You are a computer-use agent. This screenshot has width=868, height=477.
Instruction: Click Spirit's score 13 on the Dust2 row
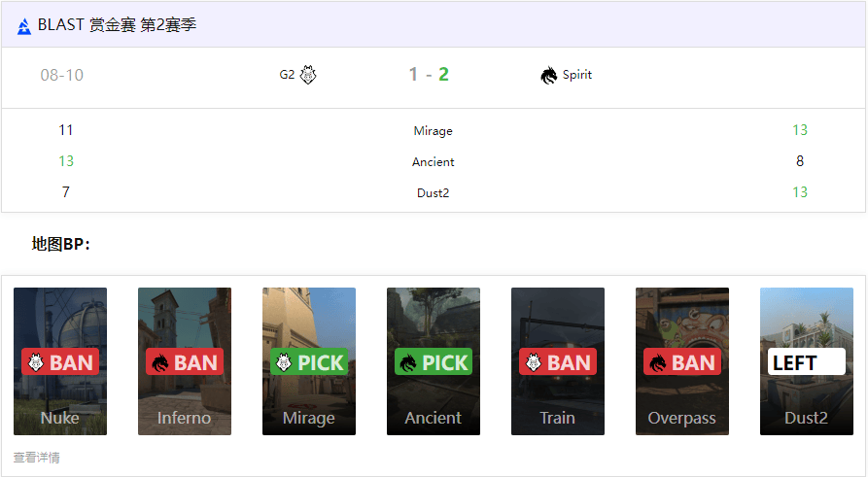coord(800,192)
